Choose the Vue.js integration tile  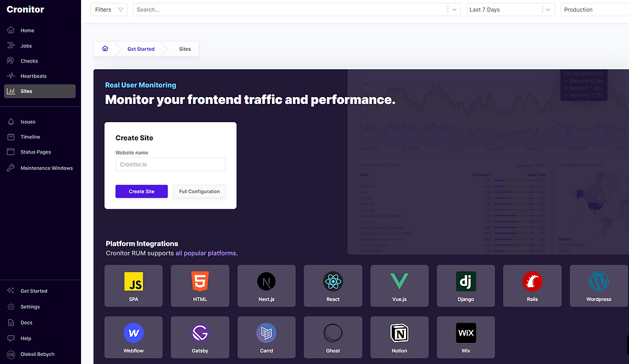[x=400, y=286]
